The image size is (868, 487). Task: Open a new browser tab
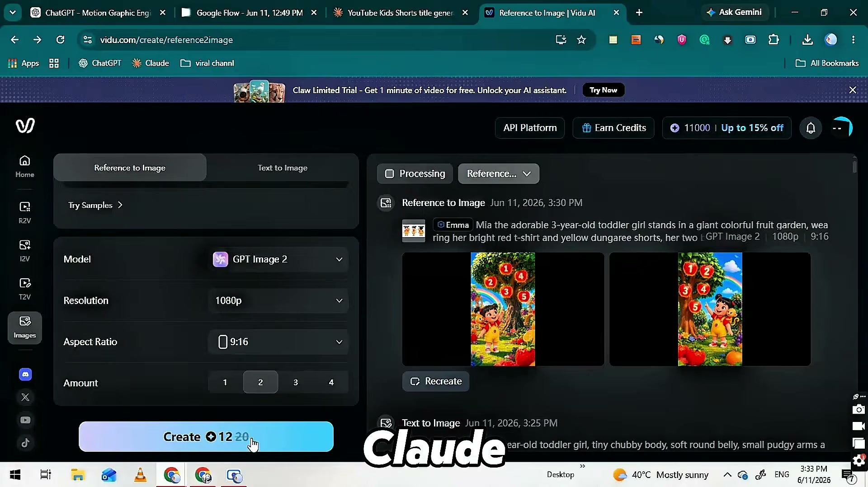[x=639, y=13]
